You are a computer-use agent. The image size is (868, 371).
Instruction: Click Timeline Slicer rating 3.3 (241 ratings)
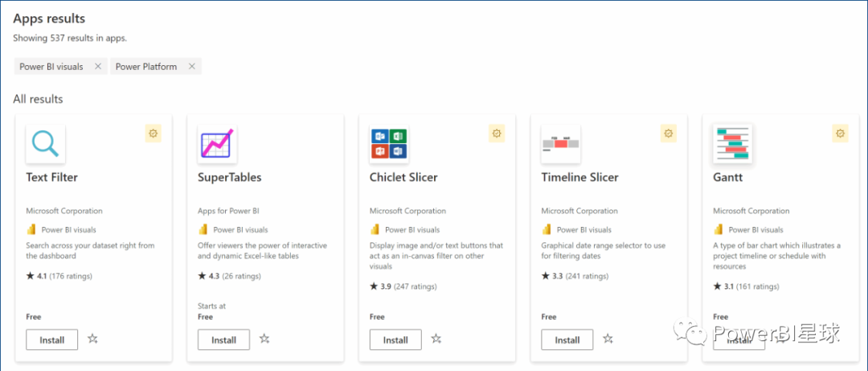tap(575, 275)
